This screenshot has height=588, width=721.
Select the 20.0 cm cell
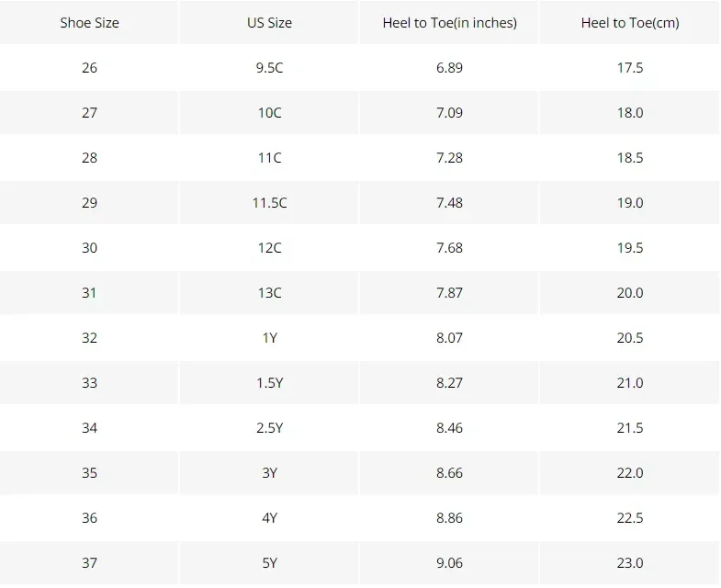click(630, 293)
